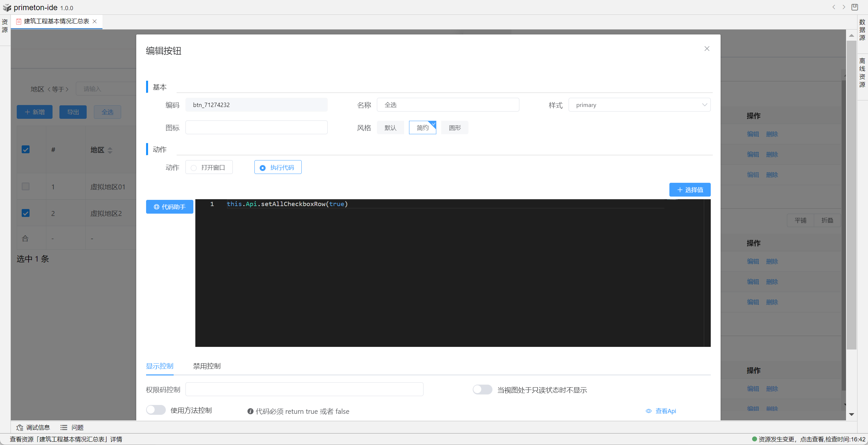Close the 建筑工程基本情况汇总表 tab
The height and width of the screenshot is (445, 868).
pos(95,21)
